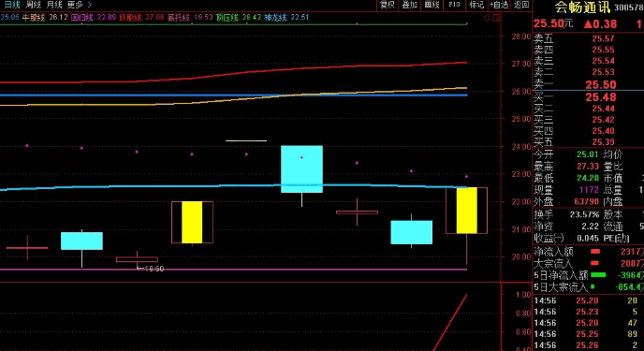Click the trade tick at price 25.26
This screenshot has width=644, height=351.
[x=587, y=345]
